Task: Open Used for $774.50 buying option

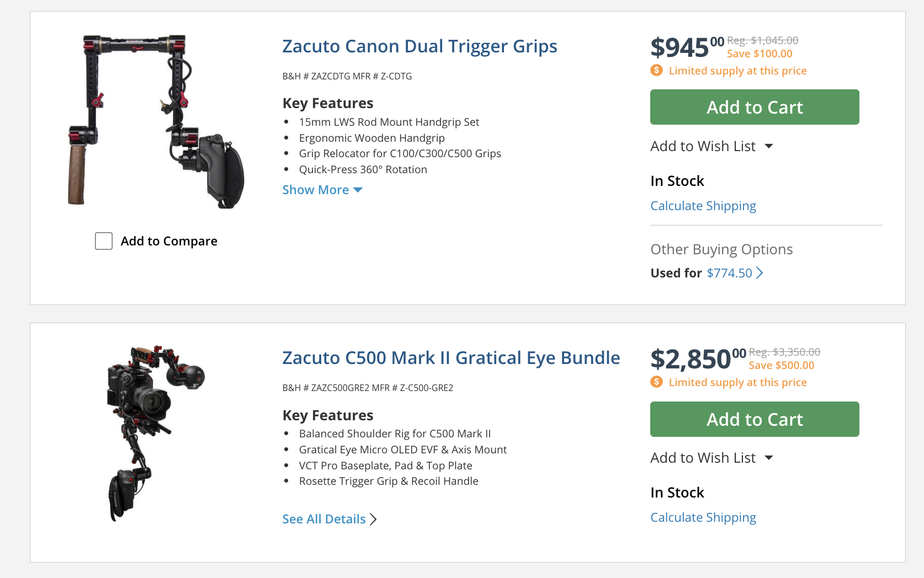Action: [x=729, y=273]
